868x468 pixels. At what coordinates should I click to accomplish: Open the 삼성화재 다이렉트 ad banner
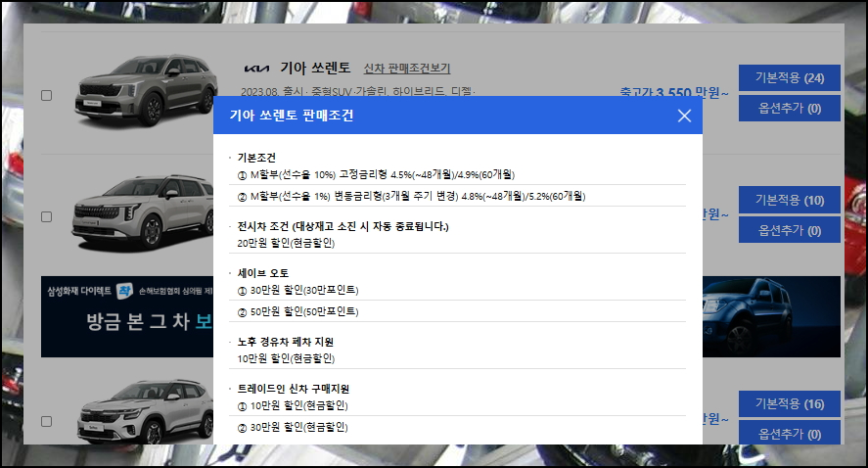pyautogui.click(x=127, y=316)
